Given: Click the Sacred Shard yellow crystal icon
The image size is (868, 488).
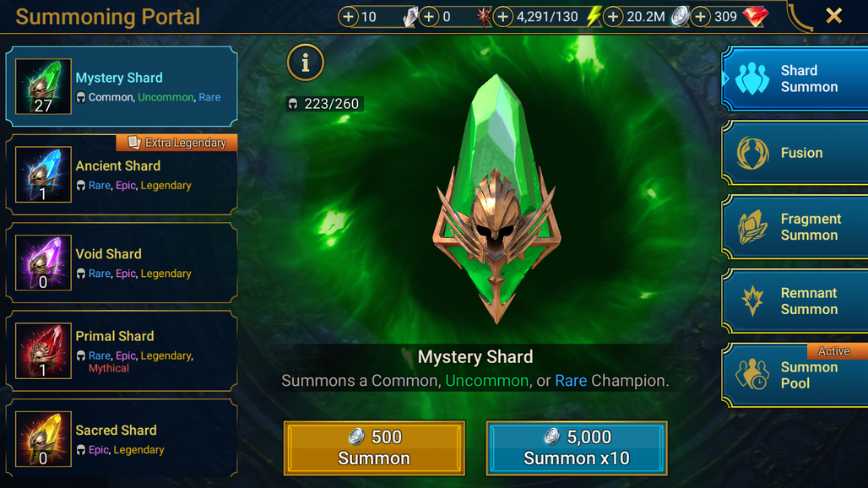Looking at the screenshot, I should (43, 439).
